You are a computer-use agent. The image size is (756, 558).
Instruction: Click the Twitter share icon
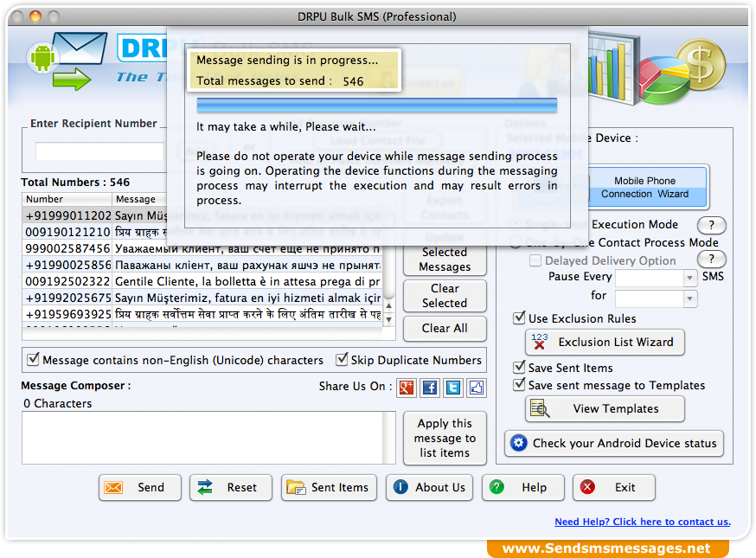[x=453, y=388]
